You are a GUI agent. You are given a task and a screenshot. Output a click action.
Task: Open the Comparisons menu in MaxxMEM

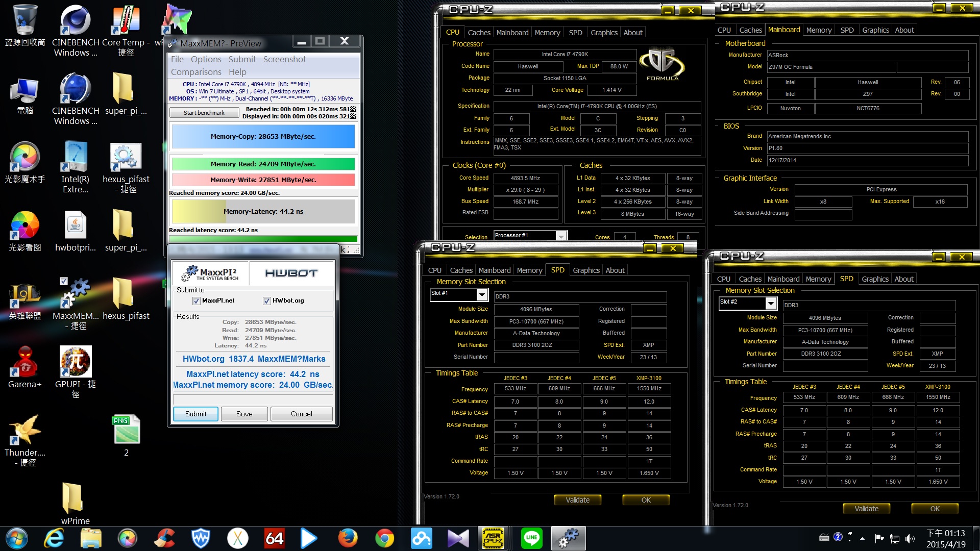pos(196,72)
